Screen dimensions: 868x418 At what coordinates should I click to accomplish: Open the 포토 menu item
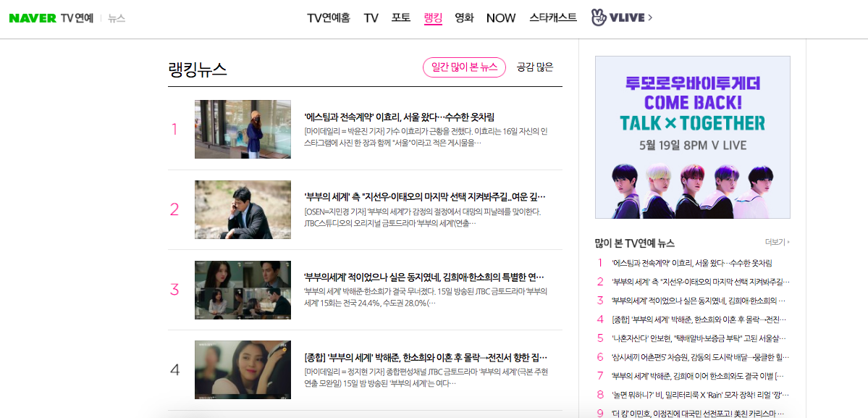[x=401, y=17]
